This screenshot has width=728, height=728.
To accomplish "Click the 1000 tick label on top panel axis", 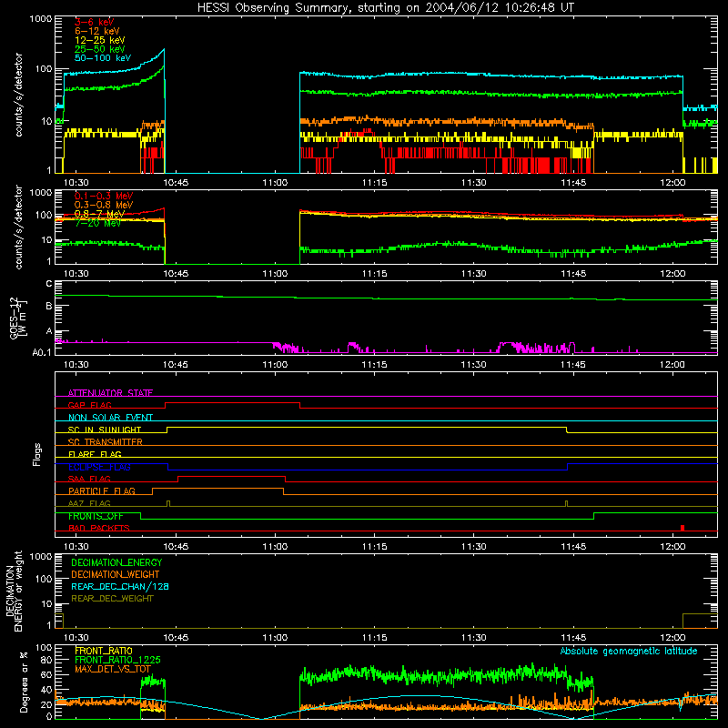I will coord(41,19).
